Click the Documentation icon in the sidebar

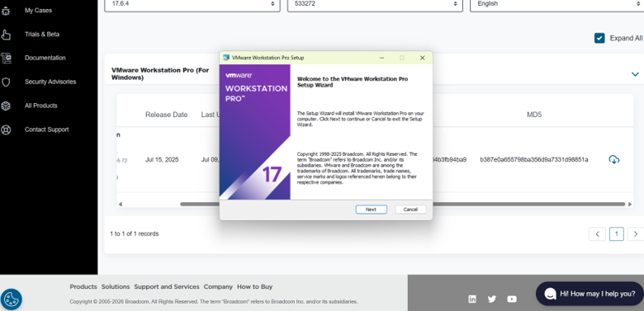pos(6,59)
